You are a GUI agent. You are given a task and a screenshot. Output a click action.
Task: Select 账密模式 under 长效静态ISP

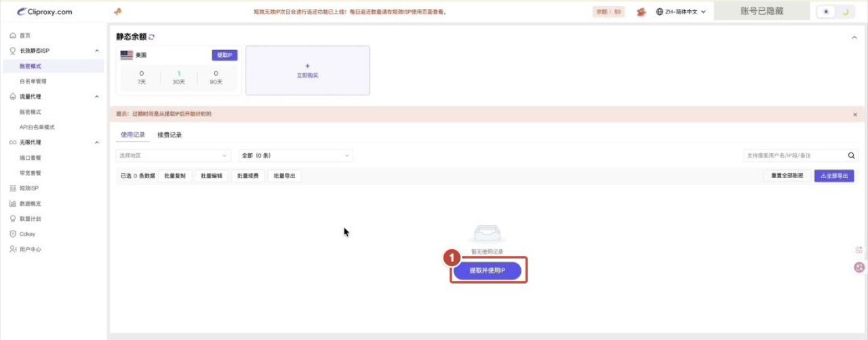coord(53,66)
